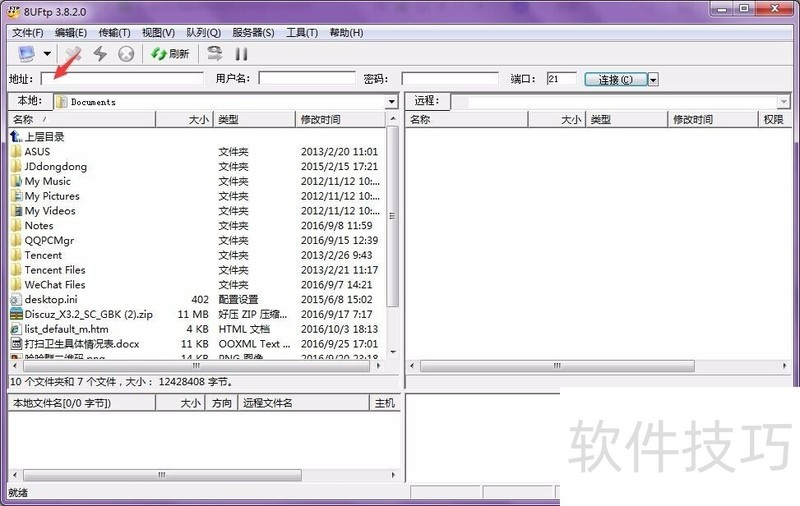The width and height of the screenshot is (800, 506).
Task: Click the cancel transfer X icon
Action: (x=126, y=54)
